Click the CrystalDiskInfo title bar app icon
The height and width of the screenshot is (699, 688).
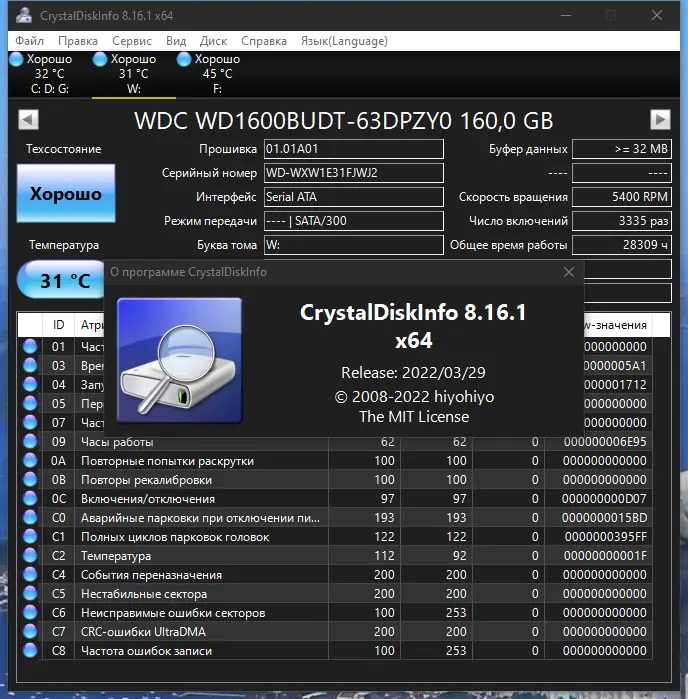(24, 15)
